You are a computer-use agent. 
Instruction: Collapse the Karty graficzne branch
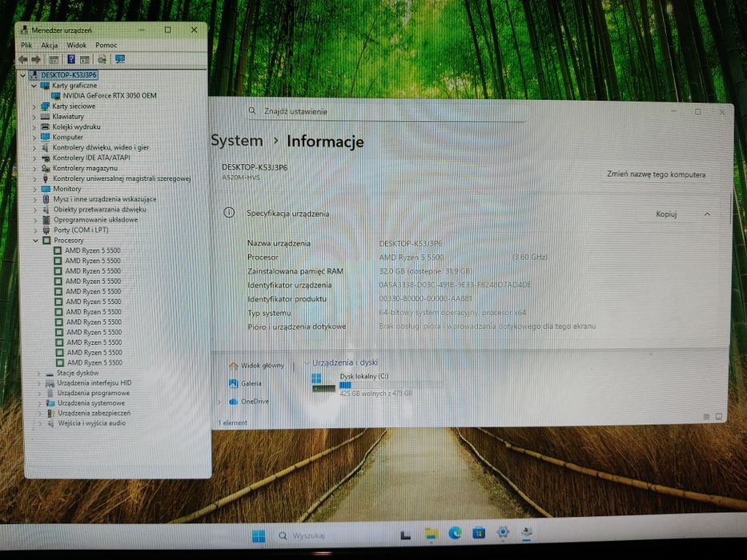pyautogui.click(x=34, y=86)
